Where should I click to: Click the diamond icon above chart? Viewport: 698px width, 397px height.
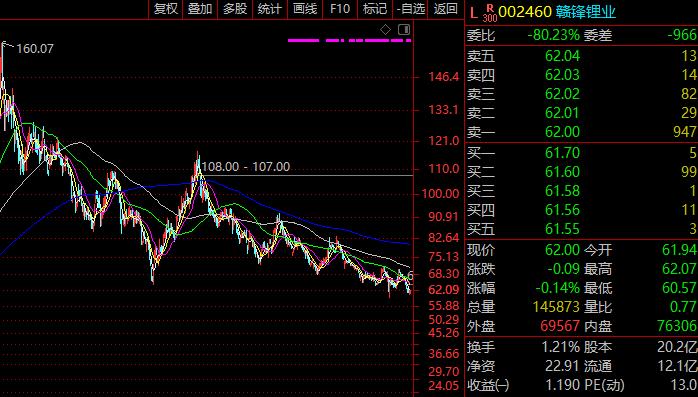[386, 30]
